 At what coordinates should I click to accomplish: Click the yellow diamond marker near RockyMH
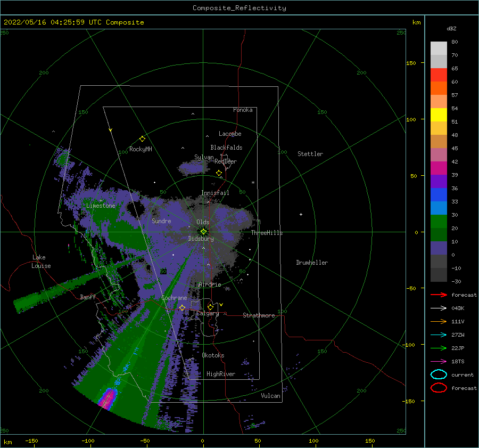coord(142,139)
